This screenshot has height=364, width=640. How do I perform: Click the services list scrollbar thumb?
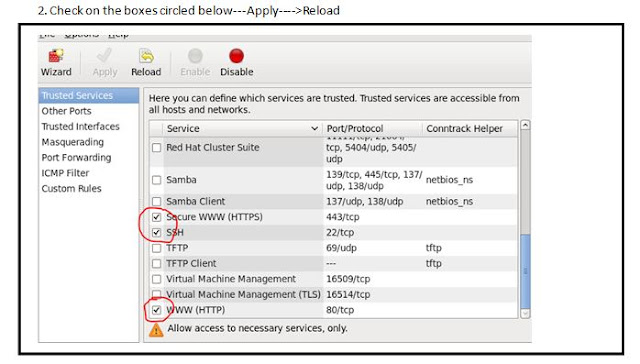525,271
